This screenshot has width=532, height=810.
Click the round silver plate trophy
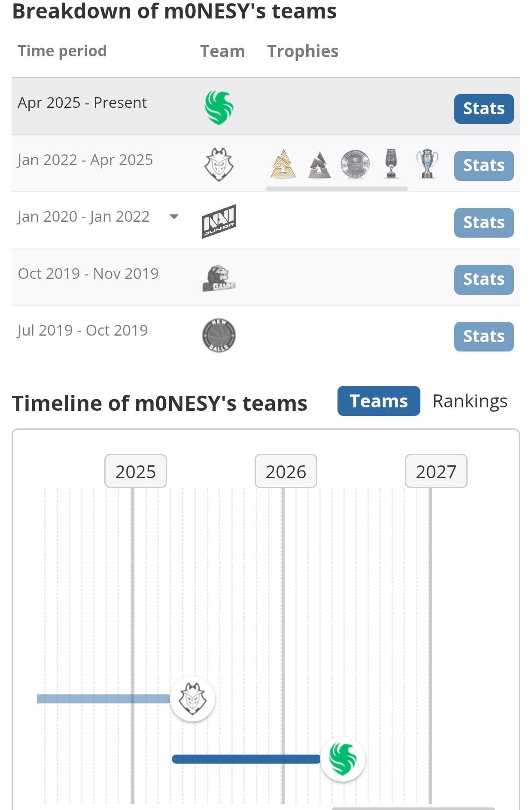pos(355,164)
